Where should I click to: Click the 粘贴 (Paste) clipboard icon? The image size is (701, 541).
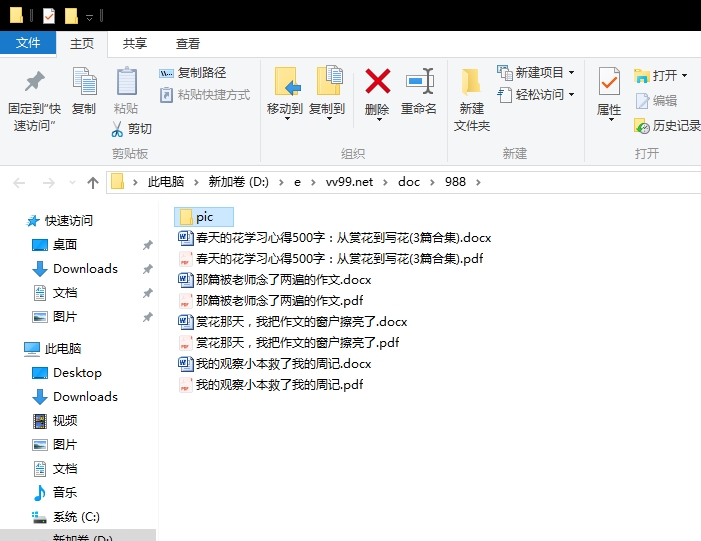pyautogui.click(x=126, y=81)
